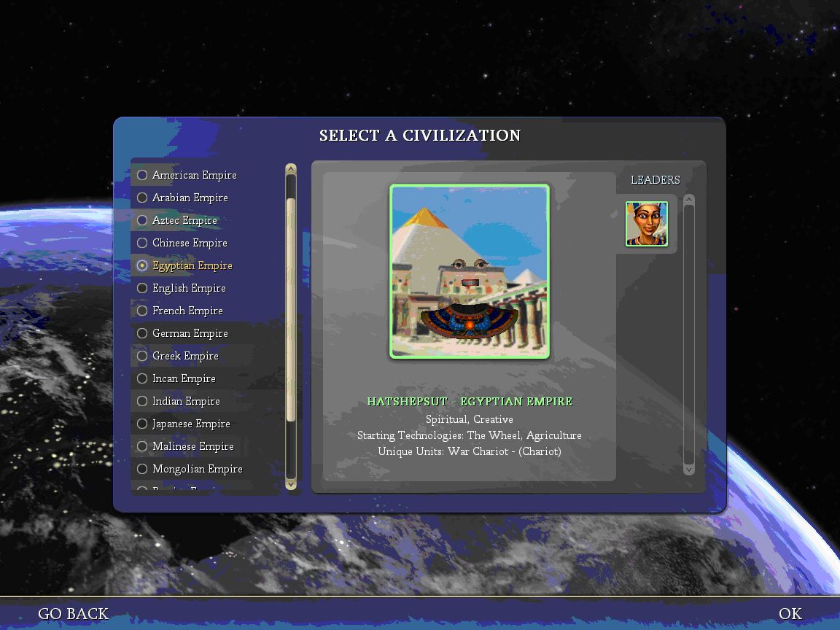This screenshot has width=840, height=630.
Task: Select the American Empire radio button
Action: coord(143,175)
